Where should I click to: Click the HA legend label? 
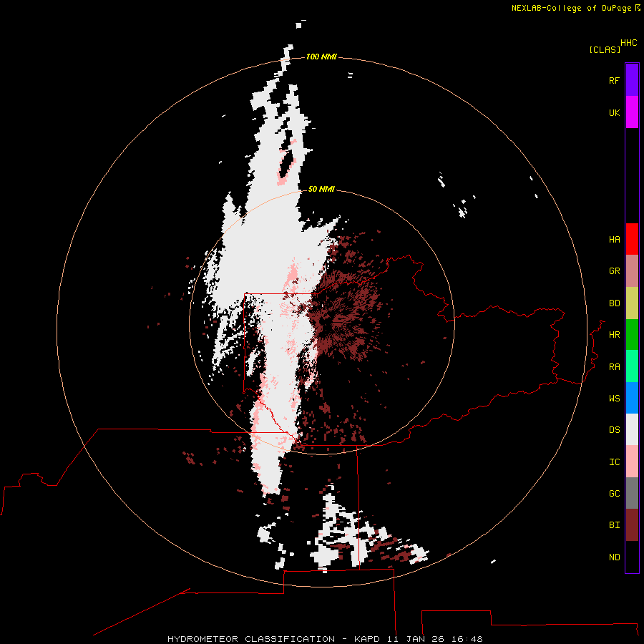point(614,240)
